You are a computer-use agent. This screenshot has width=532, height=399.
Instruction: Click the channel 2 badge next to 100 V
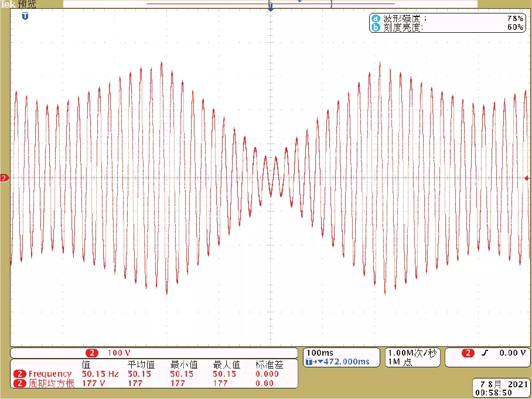click(91, 353)
